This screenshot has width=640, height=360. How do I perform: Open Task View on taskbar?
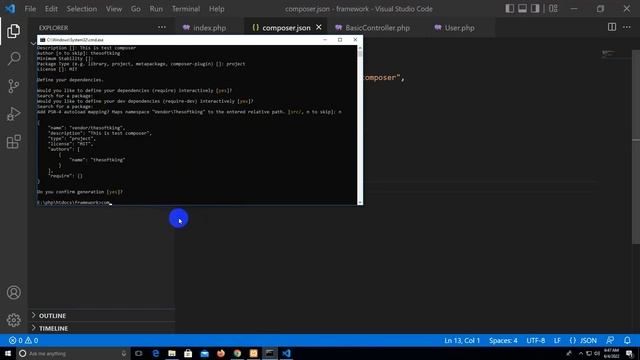pos(139,353)
